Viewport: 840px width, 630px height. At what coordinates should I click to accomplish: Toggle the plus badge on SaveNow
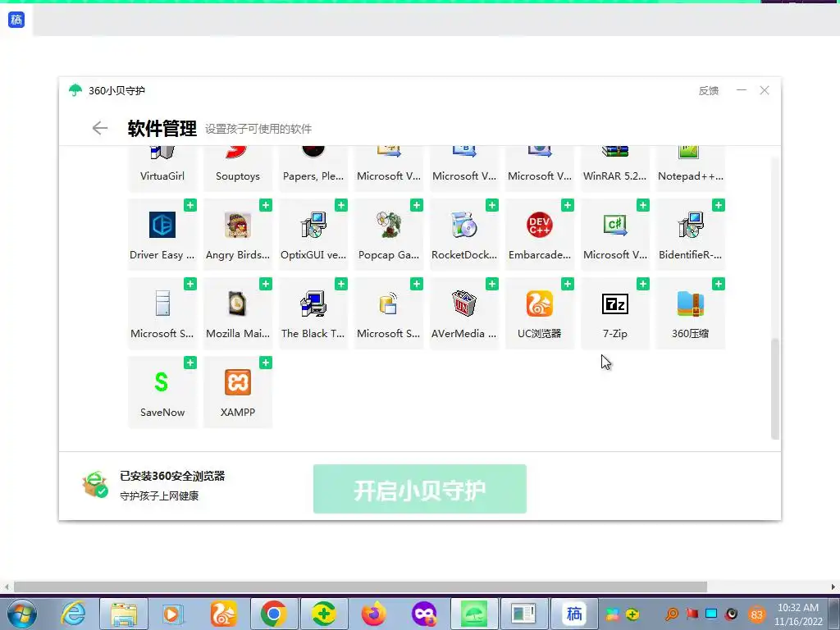pyautogui.click(x=190, y=363)
